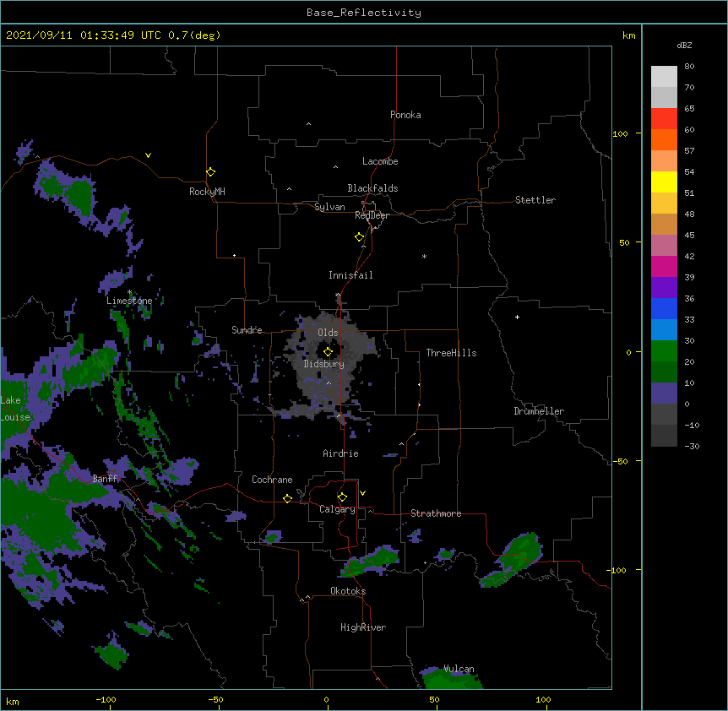Click the magenta 39-42 dBZ legend swatch
The image size is (728, 711).
tap(664, 266)
